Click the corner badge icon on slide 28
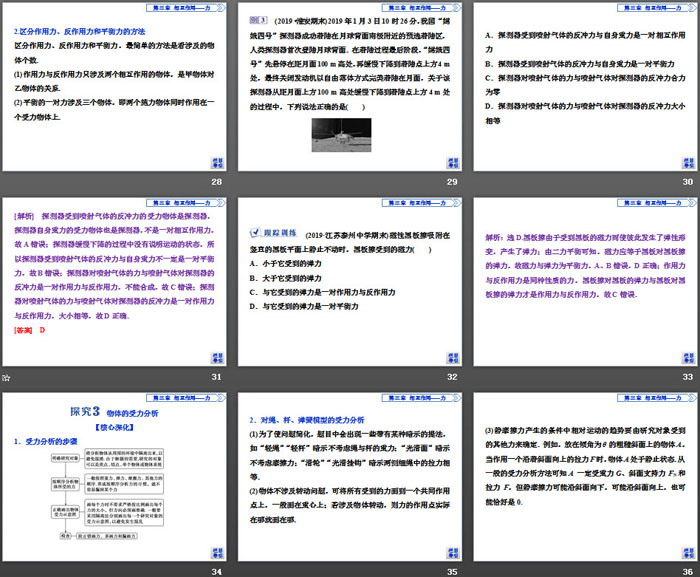The width and height of the screenshot is (700, 577). click(x=213, y=162)
